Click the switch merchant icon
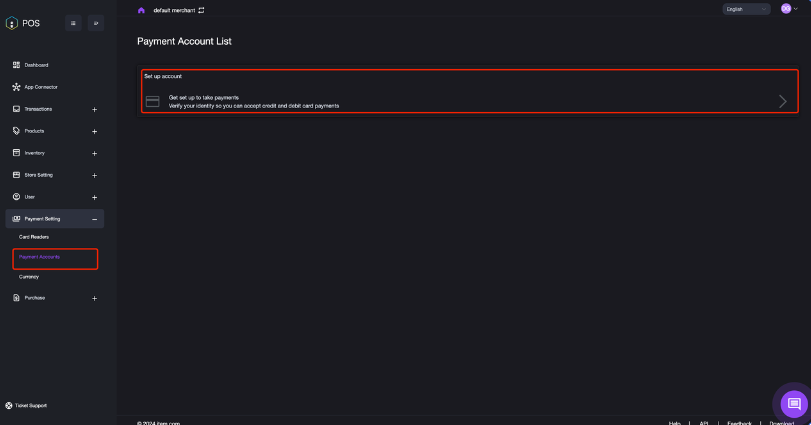The height and width of the screenshot is (425, 811). [201, 10]
